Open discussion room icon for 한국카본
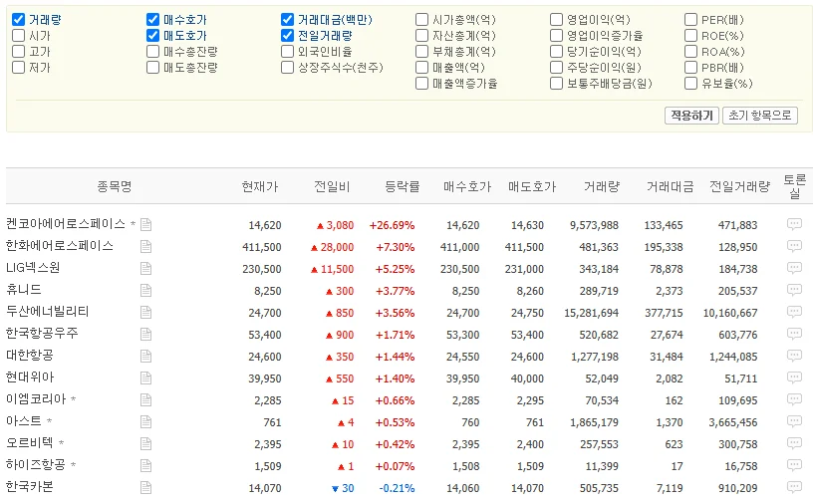Screen dimensions: 813x504 click(x=794, y=487)
